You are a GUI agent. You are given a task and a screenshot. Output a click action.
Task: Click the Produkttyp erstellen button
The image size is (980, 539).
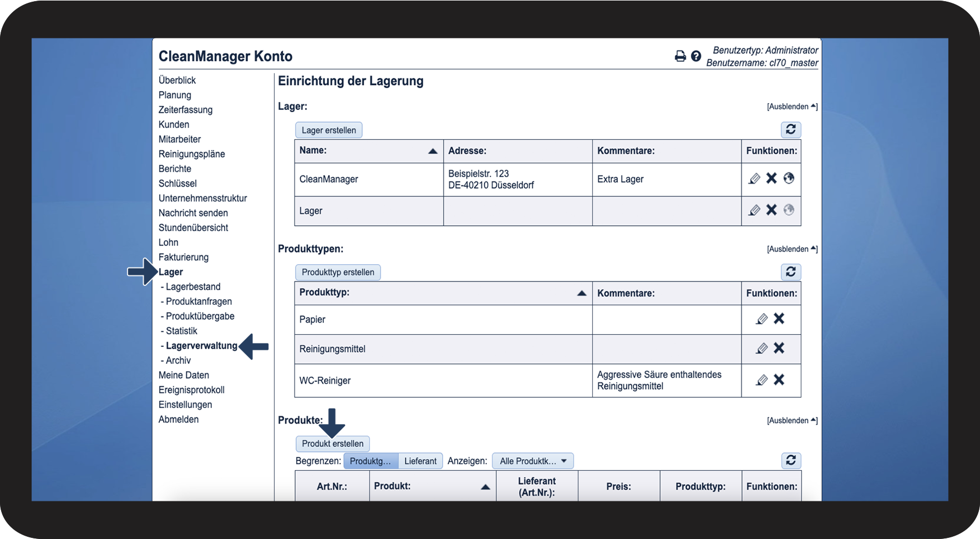(338, 272)
